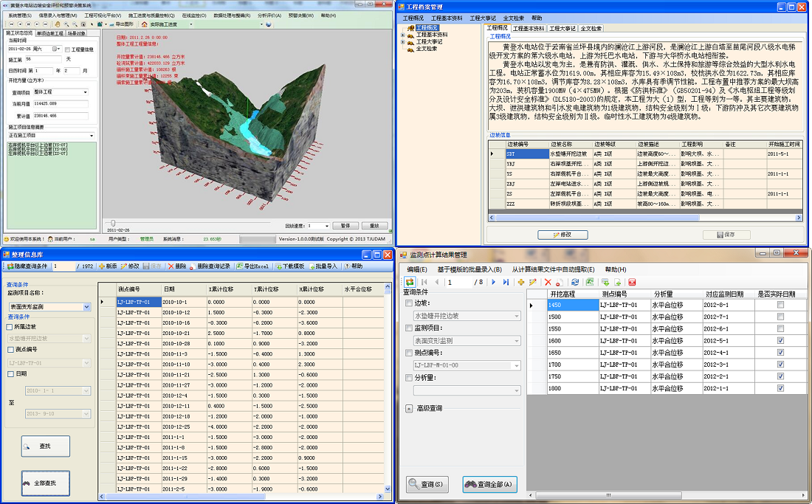Screen dimensions: 812x504
Task: Click 暂停 button under 3D view
Action: click(x=345, y=226)
